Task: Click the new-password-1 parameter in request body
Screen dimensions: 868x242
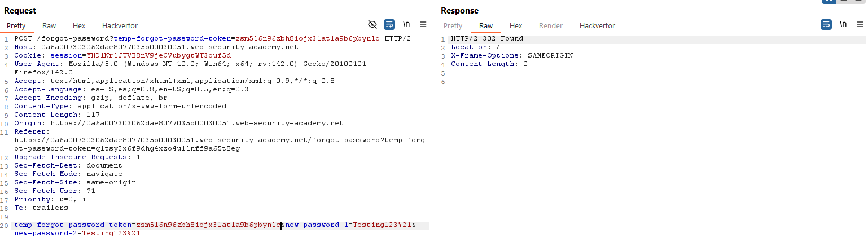Action: coord(316,225)
